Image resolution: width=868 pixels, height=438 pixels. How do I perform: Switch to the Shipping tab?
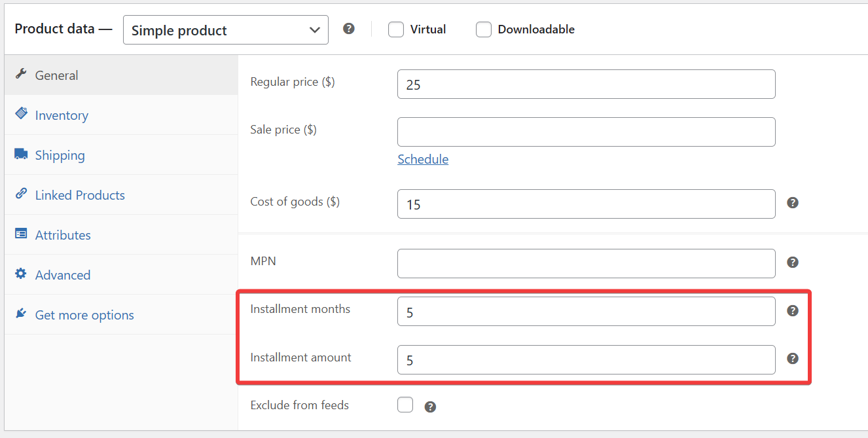[121, 155]
